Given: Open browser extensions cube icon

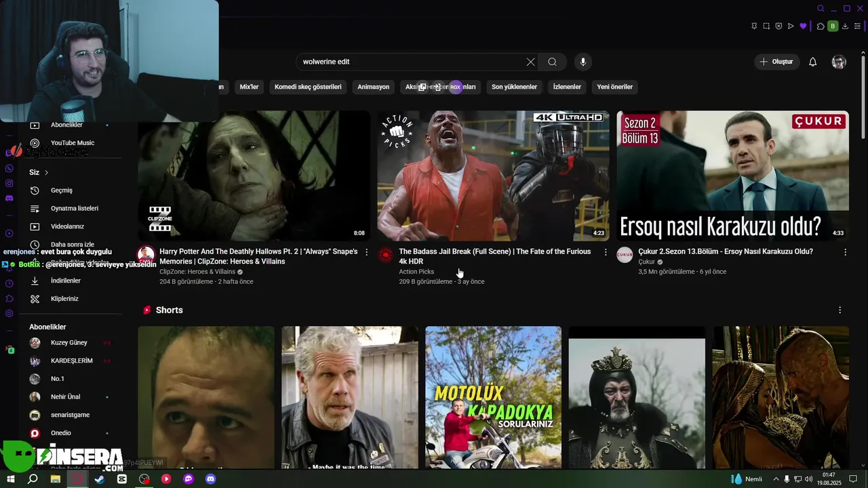Looking at the screenshot, I should tap(821, 26).
